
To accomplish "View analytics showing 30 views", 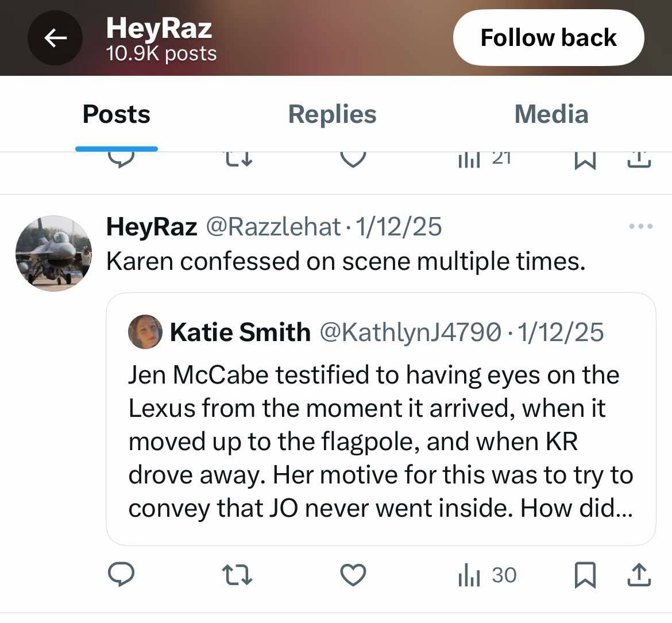I will [487, 575].
